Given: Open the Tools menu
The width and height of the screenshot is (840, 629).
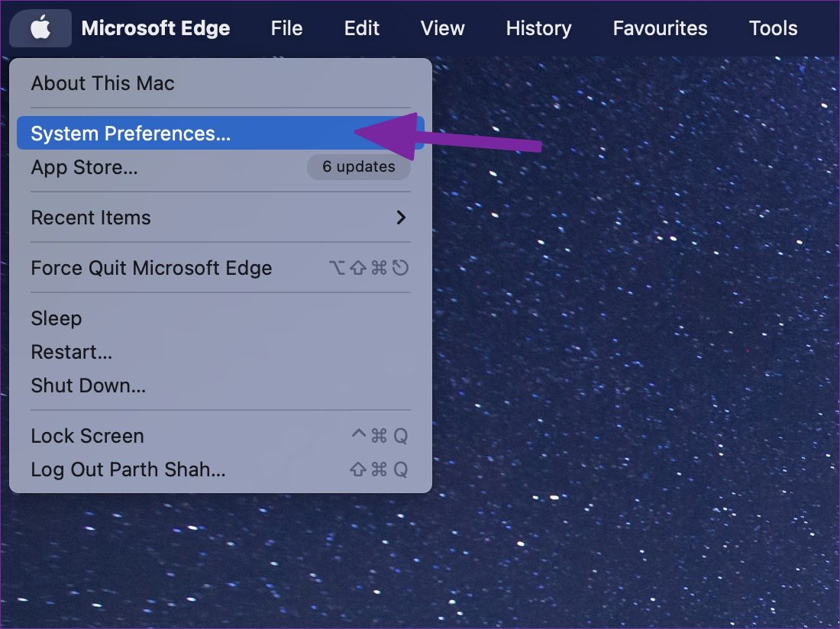Looking at the screenshot, I should [x=773, y=27].
